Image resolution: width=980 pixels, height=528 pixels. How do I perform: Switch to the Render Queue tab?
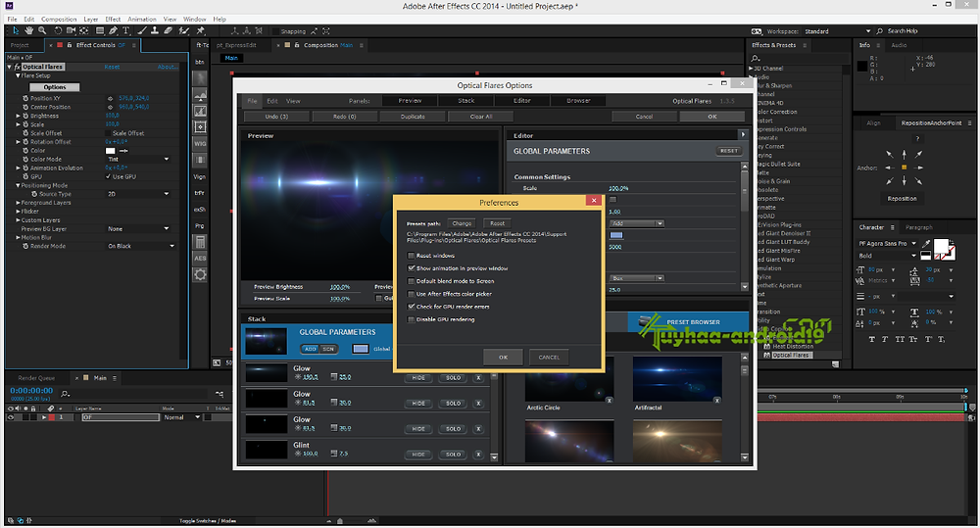point(36,378)
